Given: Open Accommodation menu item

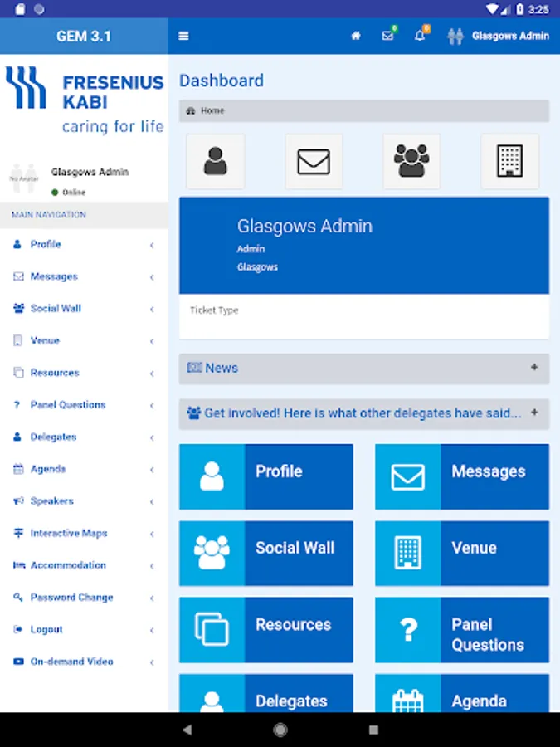Looking at the screenshot, I should pyautogui.click(x=84, y=565).
